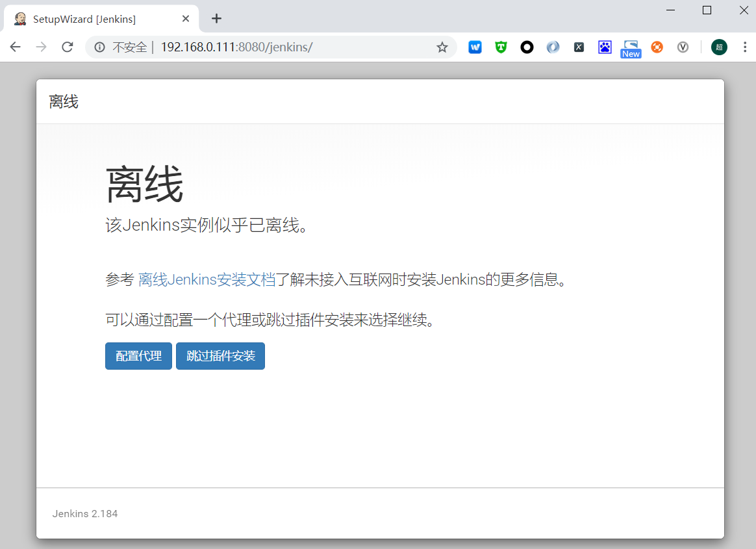This screenshot has width=756, height=549.
Task: Click the green shield extension icon
Action: (501, 47)
